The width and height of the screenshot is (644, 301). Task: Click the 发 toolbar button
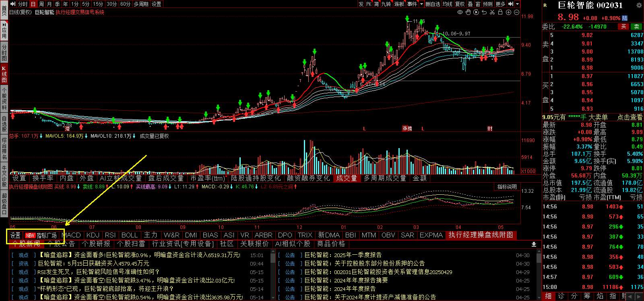[361, 4]
